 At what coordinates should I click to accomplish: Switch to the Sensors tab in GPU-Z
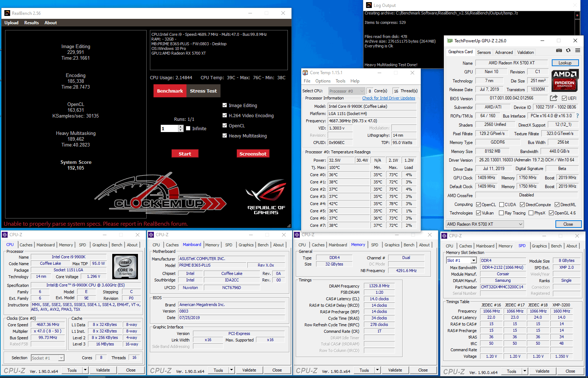(484, 52)
